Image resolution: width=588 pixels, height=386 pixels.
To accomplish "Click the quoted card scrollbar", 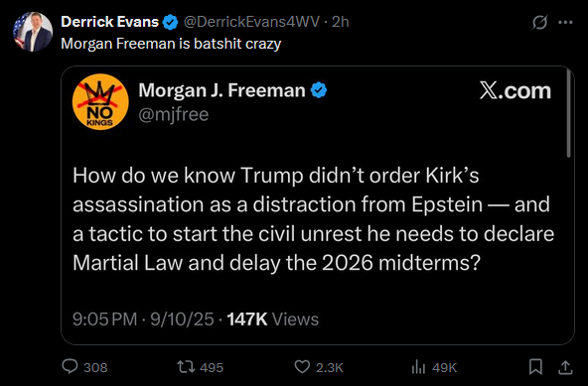I will coord(568,114).
